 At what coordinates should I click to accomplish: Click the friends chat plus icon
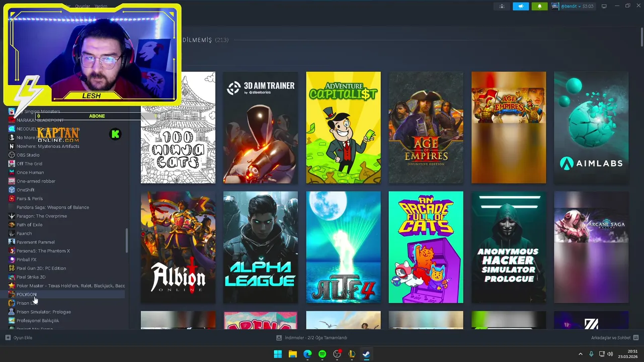tap(636, 338)
